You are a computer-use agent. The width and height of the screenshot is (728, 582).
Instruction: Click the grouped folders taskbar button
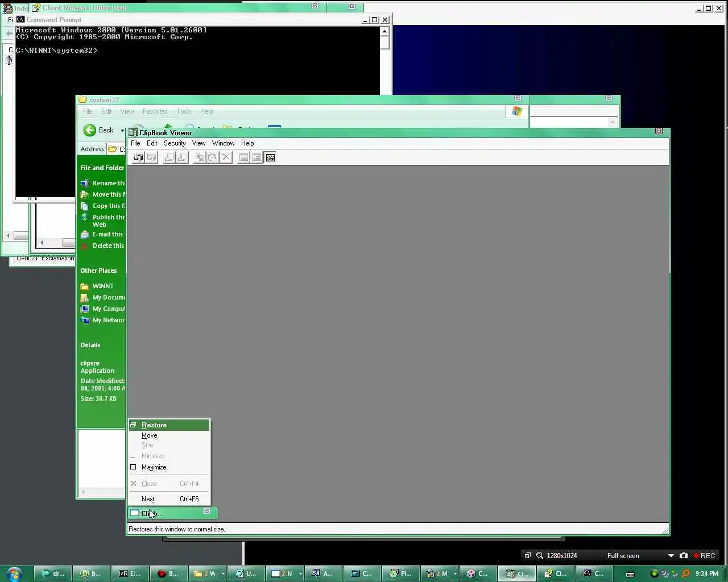click(x=207, y=573)
